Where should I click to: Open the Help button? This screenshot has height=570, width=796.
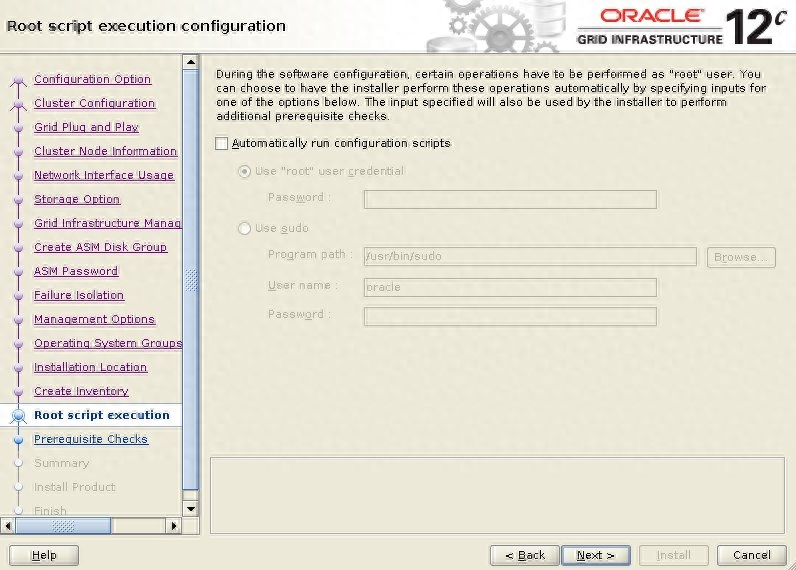44,555
